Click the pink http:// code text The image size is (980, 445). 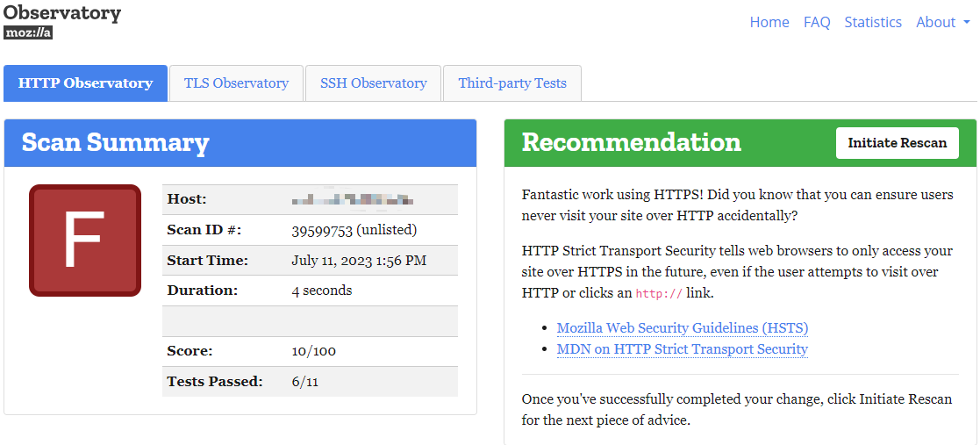pyautogui.click(x=659, y=294)
